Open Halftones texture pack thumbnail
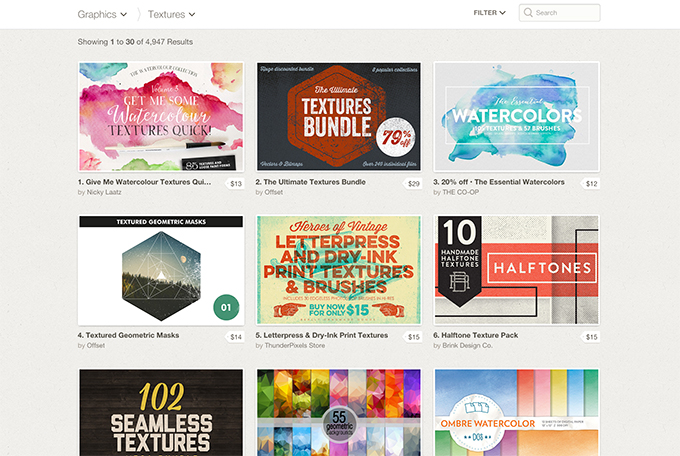This screenshot has width=680, height=456. point(517,270)
